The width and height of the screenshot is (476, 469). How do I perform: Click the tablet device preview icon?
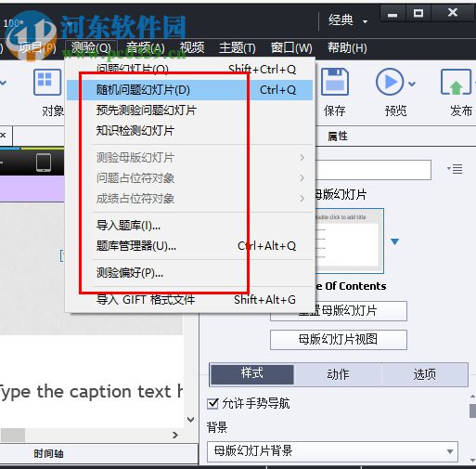[x=44, y=163]
